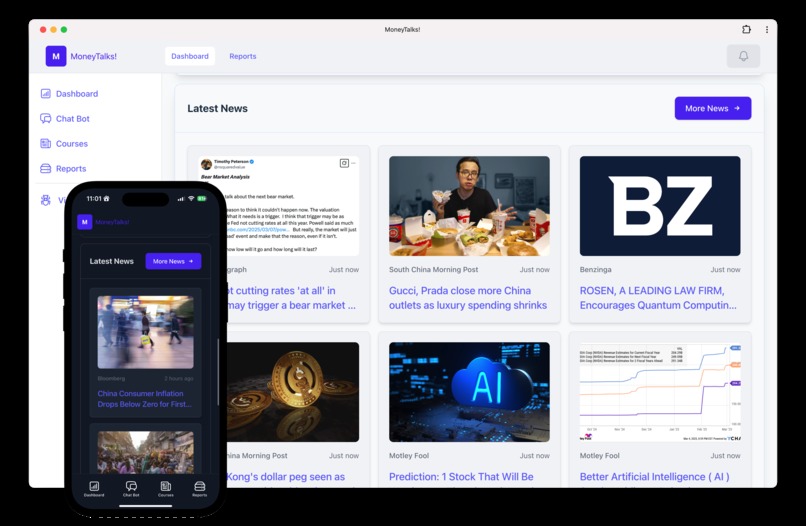Viewport: 806px width, 526px height.
Task: Open Courses from the sidebar menu
Action: [71, 143]
